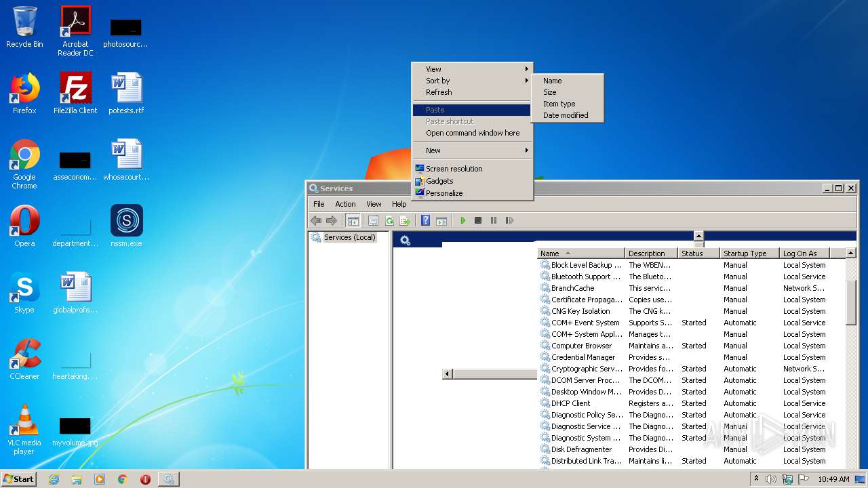Expand the View submenu in context menu
The height and width of the screenshot is (488, 868).
point(472,69)
